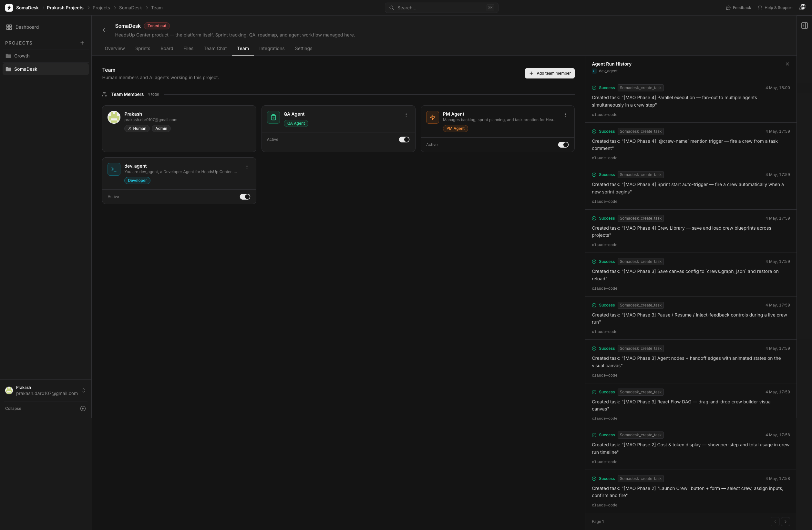The width and height of the screenshot is (812, 530).
Task: Click the PM Agent lightning bolt icon
Action: pyautogui.click(x=433, y=117)
